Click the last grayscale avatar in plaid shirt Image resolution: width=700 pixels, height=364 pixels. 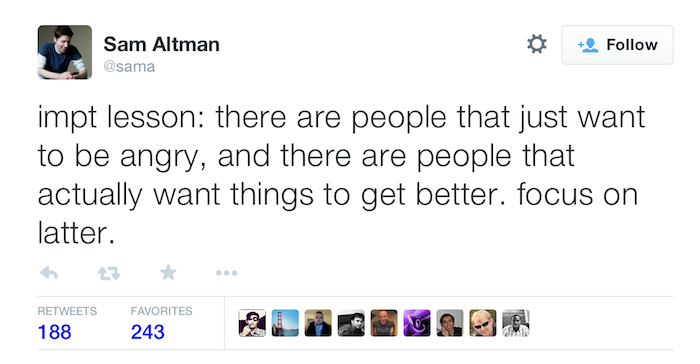point(516,323)
